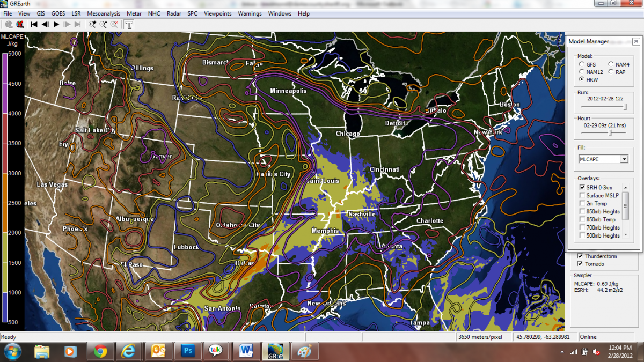Jump to the first animation frame
The height and width of the screenshot is (362, 644).
tap(34, 24)
